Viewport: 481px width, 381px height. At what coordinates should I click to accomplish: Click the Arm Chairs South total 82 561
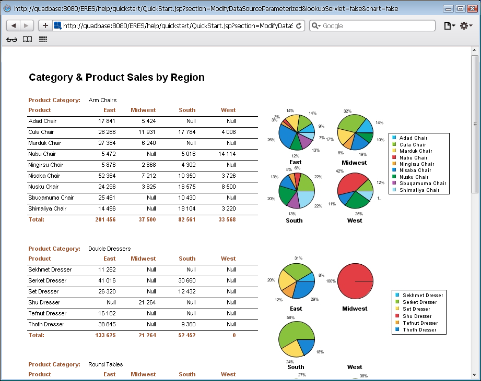pyautogui.click(x=187, y=220)
